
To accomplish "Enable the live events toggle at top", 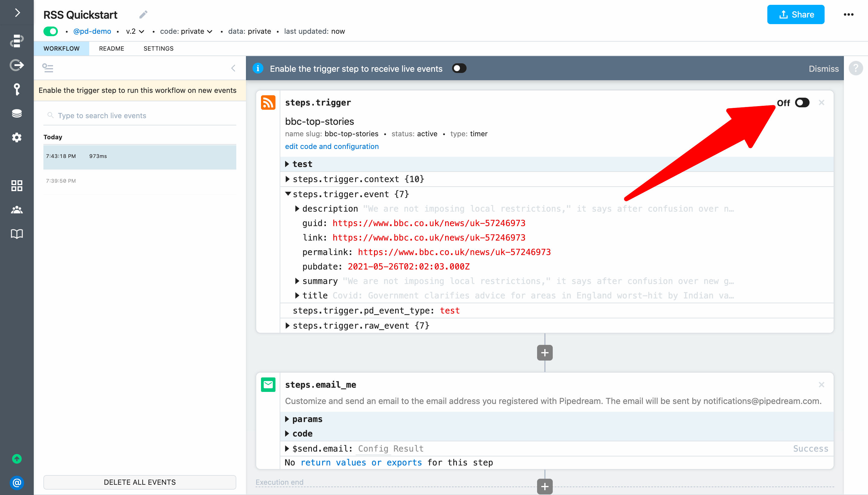I will [x=459, y=68].
